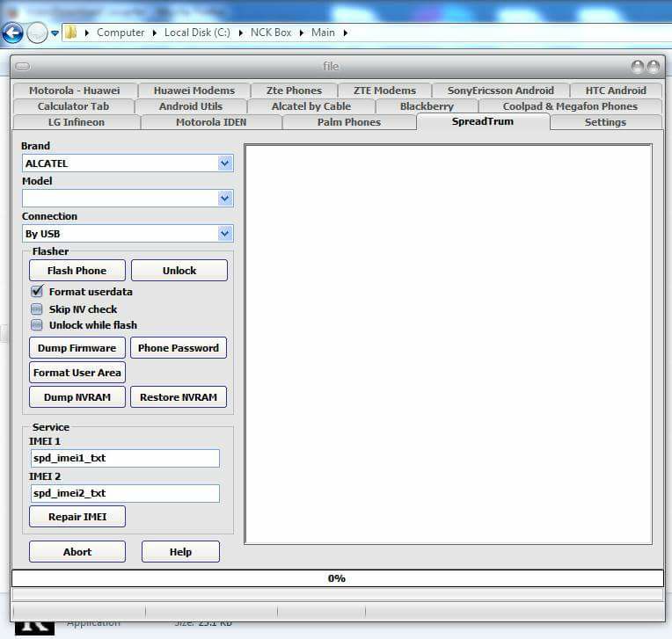Image resolution: width=672 pixels, height=639 pixels.
Task: Enable the Skip NV check checkbox
Action: [x=37, y=309]
